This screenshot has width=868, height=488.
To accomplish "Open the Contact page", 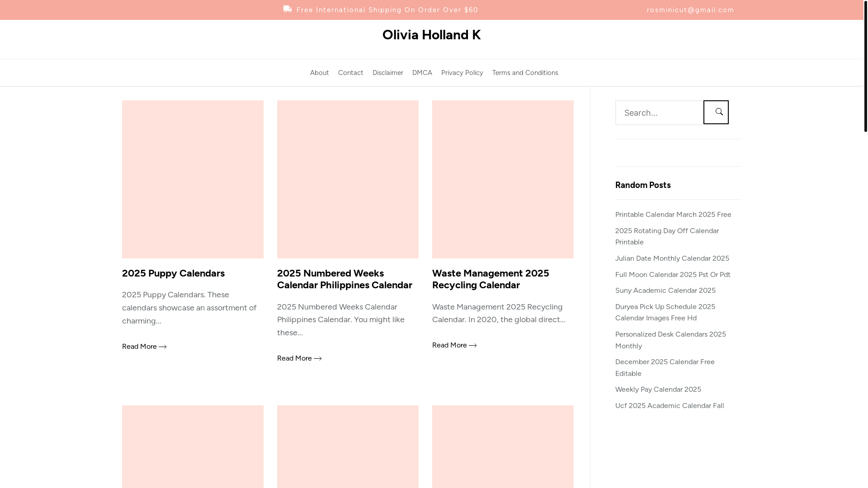I will (x=350, y=73).
